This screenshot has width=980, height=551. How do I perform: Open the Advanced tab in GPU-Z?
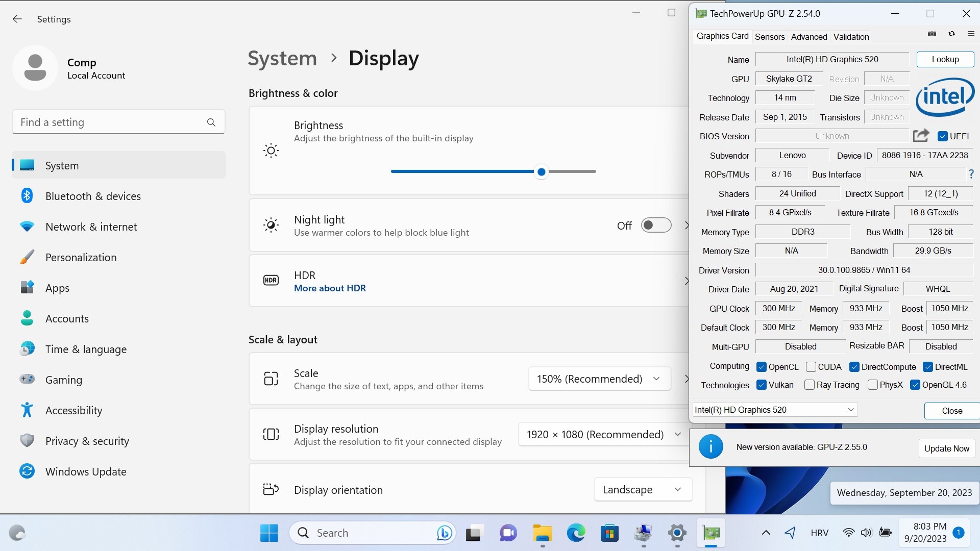coord(808,37)
